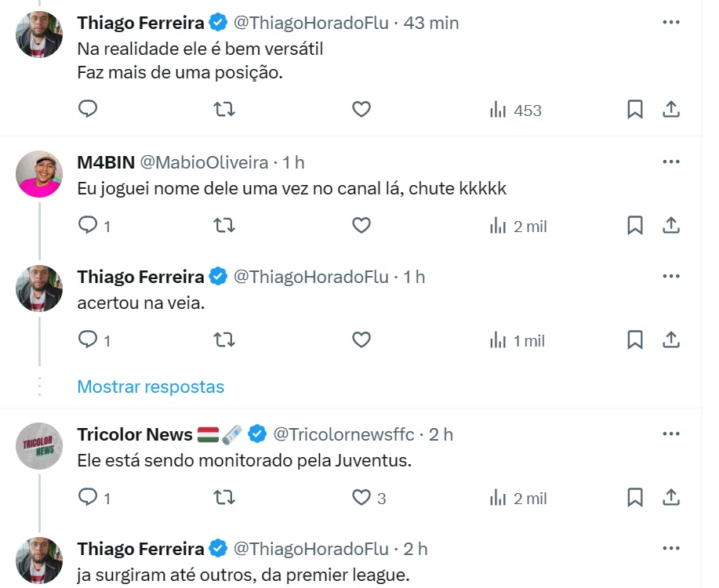View analytics showing 453 views

coord(516,111)
